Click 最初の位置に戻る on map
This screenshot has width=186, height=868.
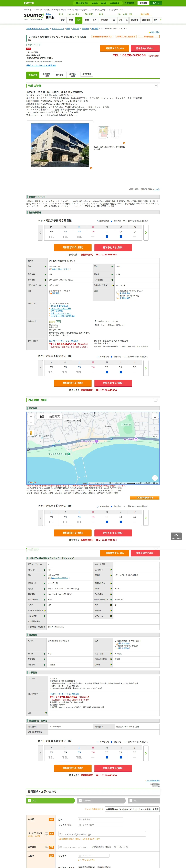pos(72,421)
